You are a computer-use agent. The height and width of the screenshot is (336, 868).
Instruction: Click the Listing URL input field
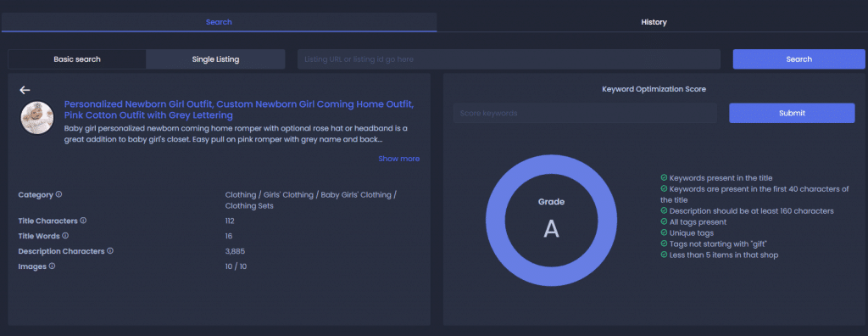(509, 59)
